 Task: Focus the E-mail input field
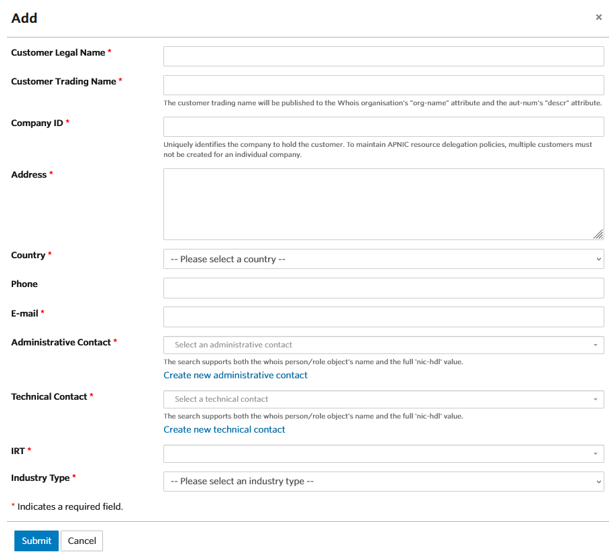pos(383,317)
